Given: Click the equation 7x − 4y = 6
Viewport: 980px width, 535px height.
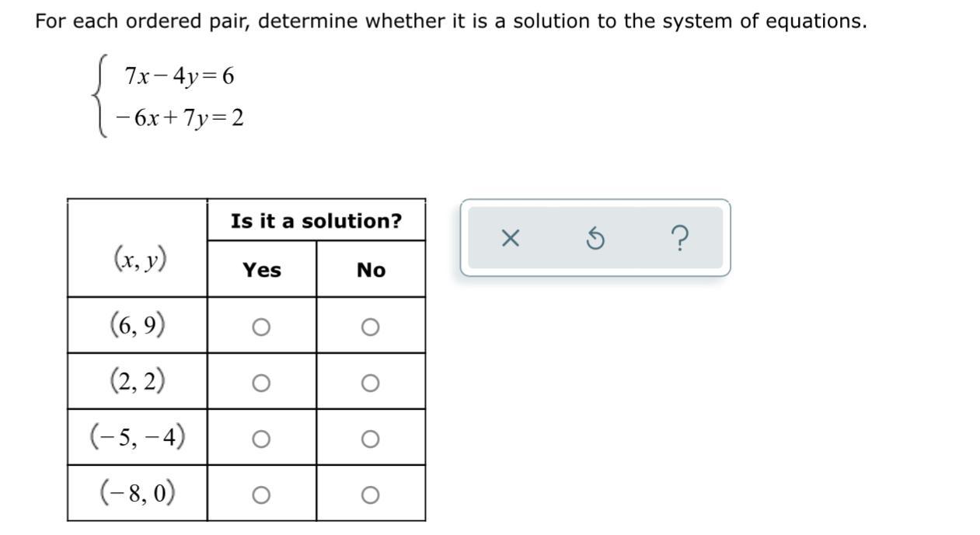Looking at the screenshot, I should (x=180, y=76).
